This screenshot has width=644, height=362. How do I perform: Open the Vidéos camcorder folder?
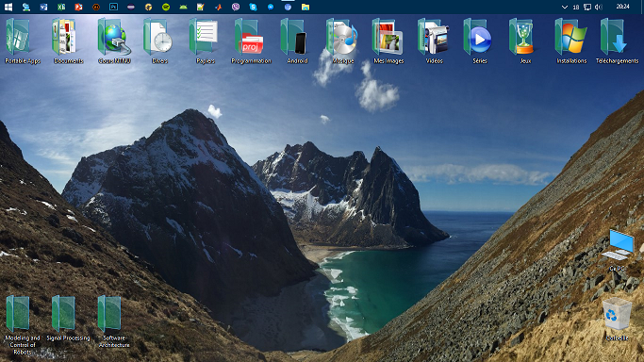[x=434, y=41]
